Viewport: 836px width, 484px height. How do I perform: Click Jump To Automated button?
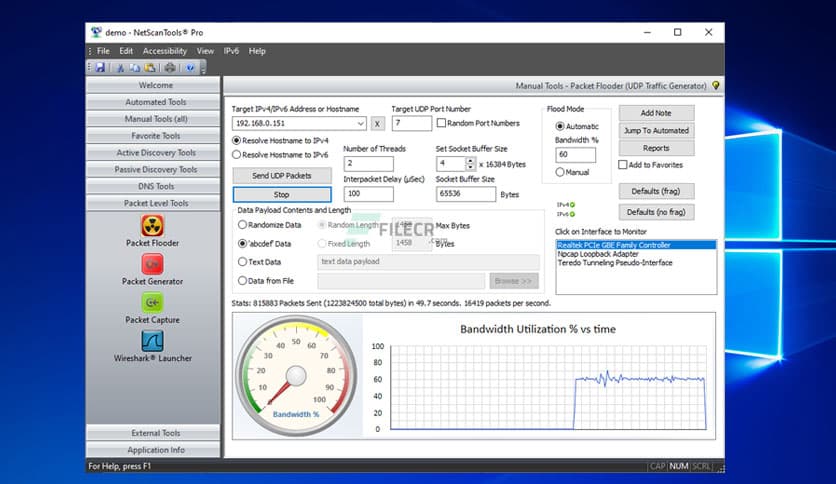click(x=656, y=131)
